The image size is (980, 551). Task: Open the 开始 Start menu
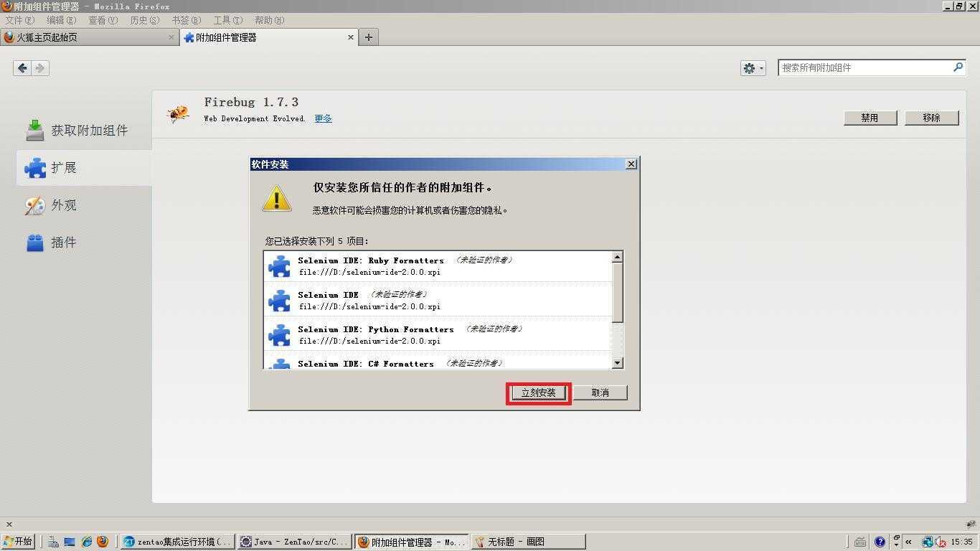click(18, 542)
